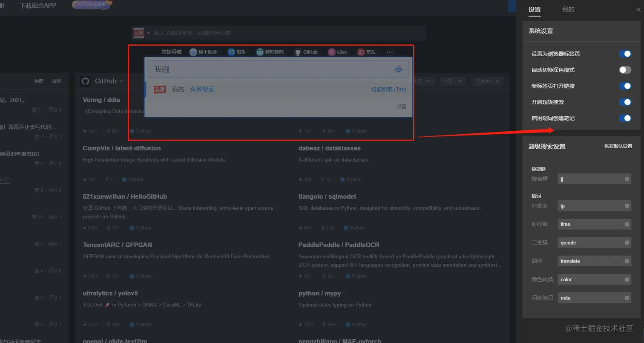Edit the 颜色转换 field containing color
Image resolution: width=644 pixels, height=343 pixels.
[594, 280]
